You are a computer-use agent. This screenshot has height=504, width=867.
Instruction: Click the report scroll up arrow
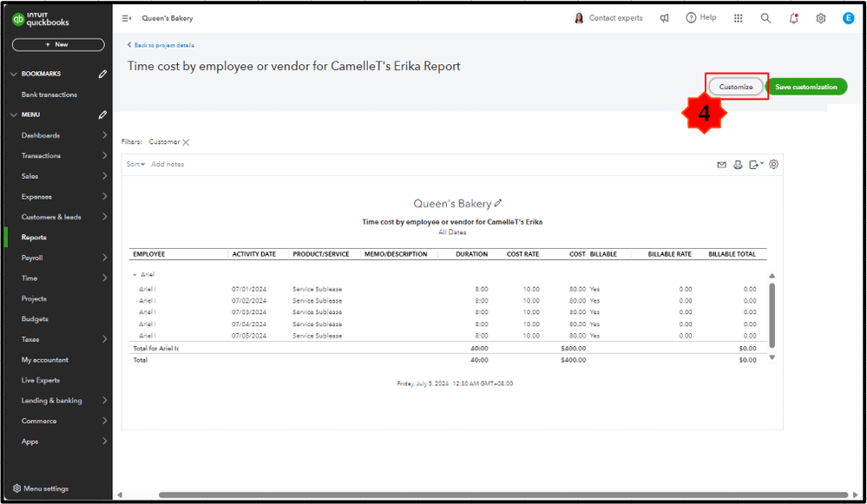click(772, 275)
